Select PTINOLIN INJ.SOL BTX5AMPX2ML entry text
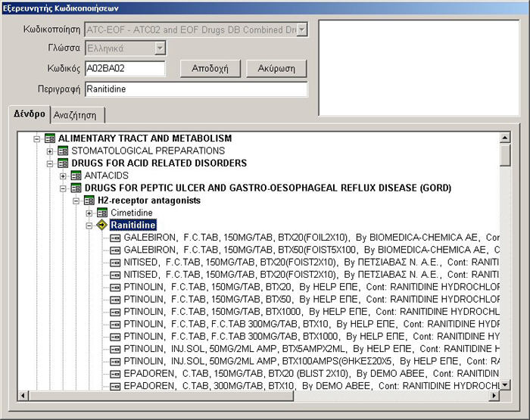Image resolution: width=530 pixels, height=420 pixels. coord(311,349)
